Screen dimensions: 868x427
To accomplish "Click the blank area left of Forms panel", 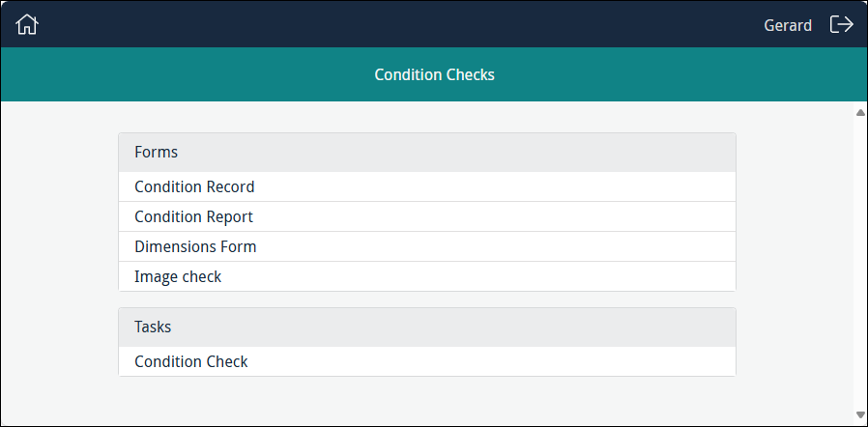I will pyautogui.click(x=58, y=242).
